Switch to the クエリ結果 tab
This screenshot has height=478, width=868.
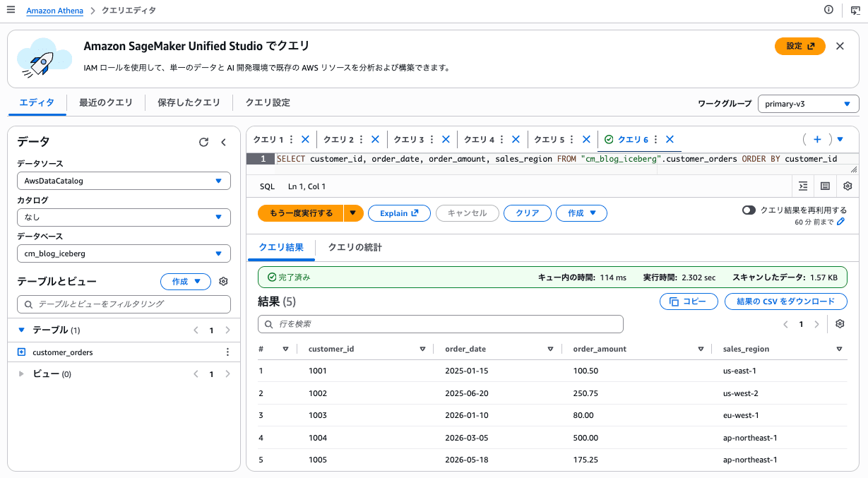(x=281, y=248)
